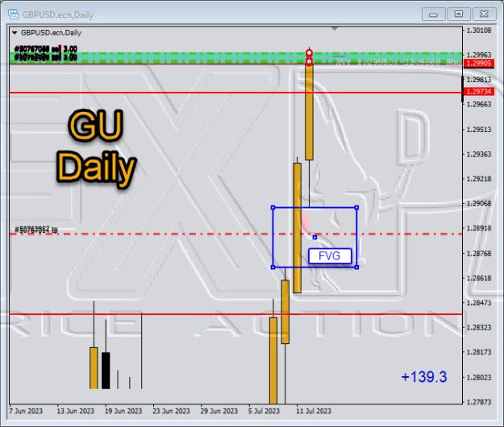Click the top-right handle of the FVG rectangle

[x=356, y=208]
